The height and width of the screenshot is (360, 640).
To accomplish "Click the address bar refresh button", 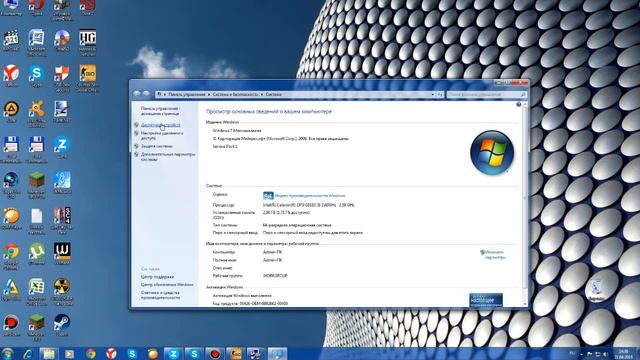I will [x=440, y=94].
